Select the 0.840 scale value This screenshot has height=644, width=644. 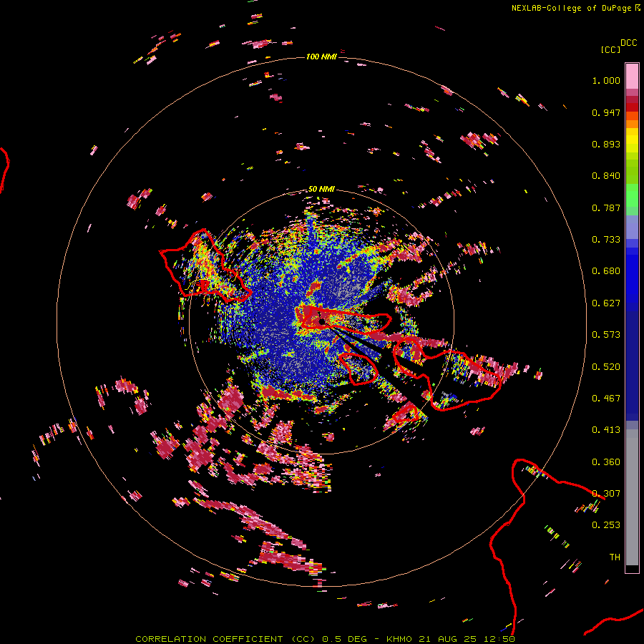(x=606, y=176)
